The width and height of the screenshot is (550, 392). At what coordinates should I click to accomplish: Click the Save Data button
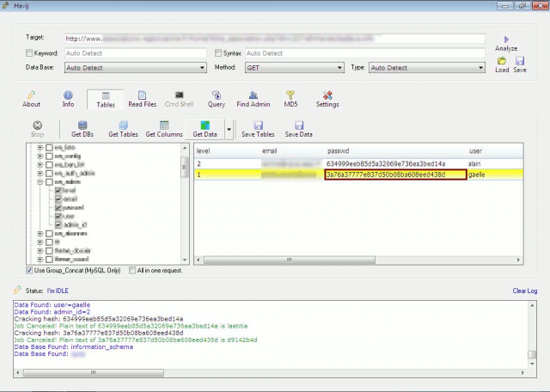(298, 130)
